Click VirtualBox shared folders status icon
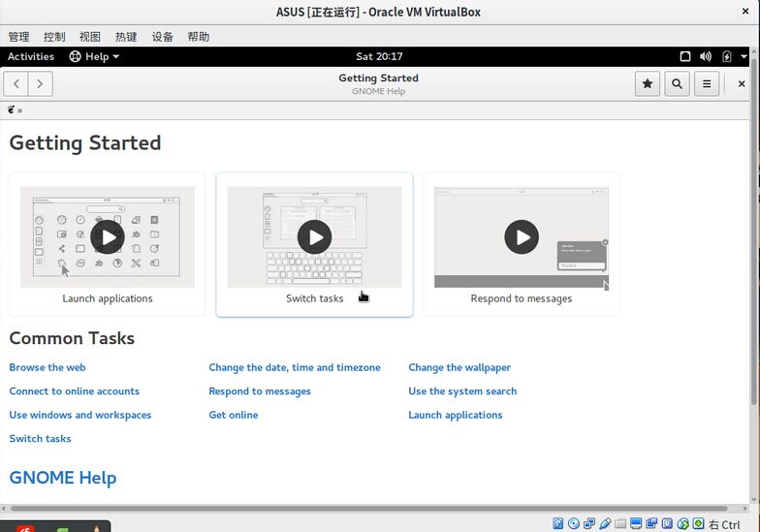The image size is (760, 532). (620, 523)
